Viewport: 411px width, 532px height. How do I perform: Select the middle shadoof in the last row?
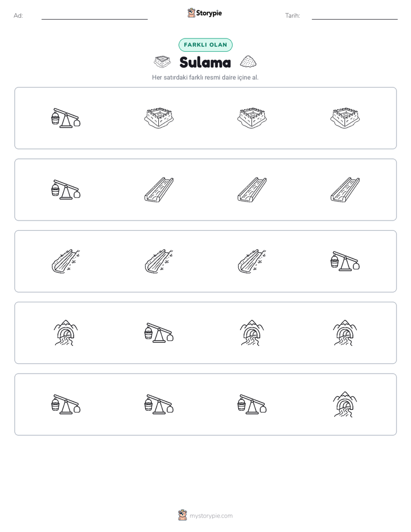(x=159, y=404)
